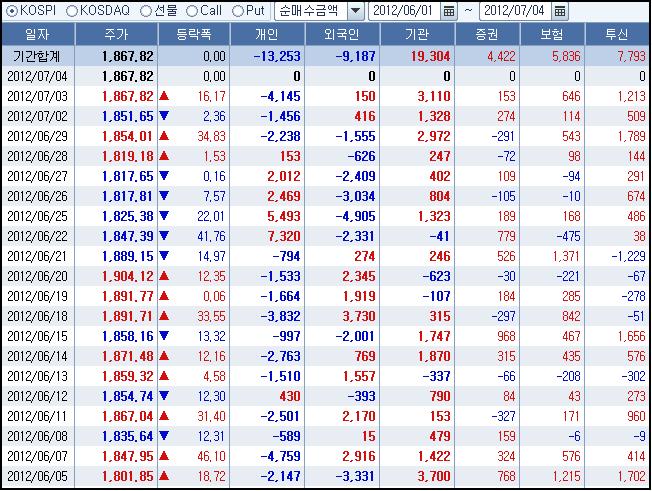652x491 pixels.
Task: Click the up arrow beside 1,859.32
Action: click(164, 376)
